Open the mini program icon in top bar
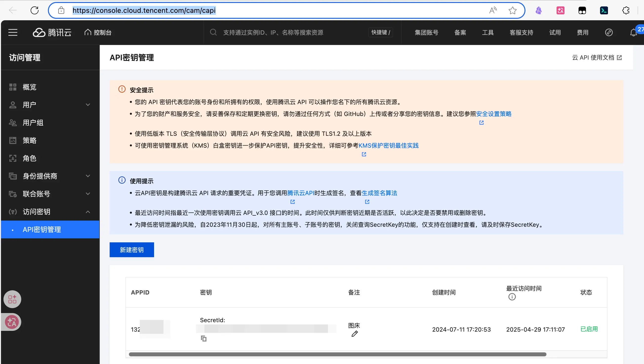The image size is (644, 364). (x=608, y=33)
